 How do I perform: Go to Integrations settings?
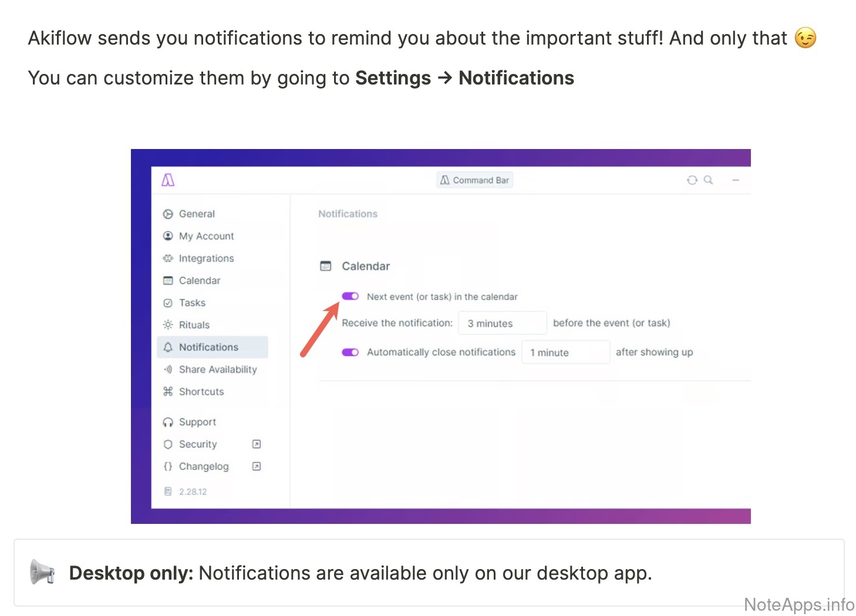click(x=206, y=258)
